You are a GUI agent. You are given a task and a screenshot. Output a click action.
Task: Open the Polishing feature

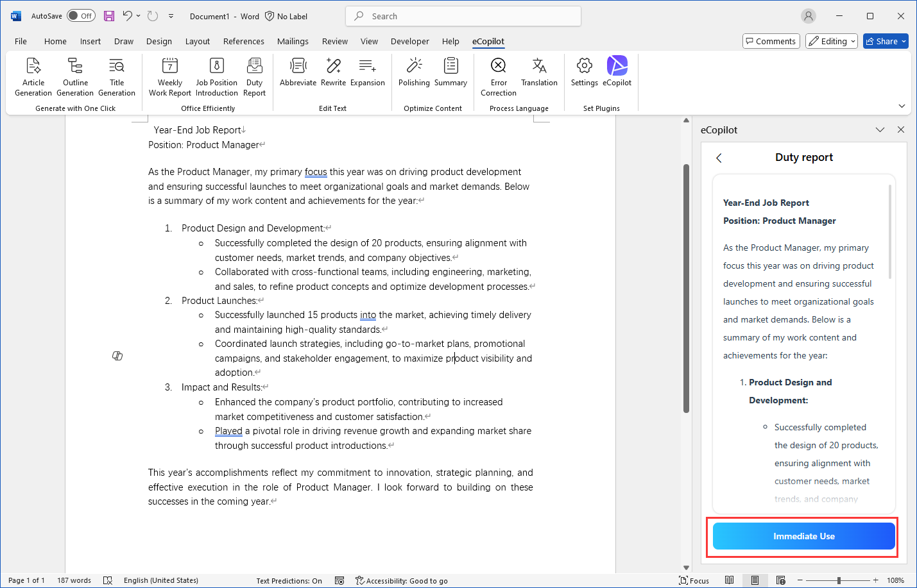pyautogui.click(x=414, y=72)
